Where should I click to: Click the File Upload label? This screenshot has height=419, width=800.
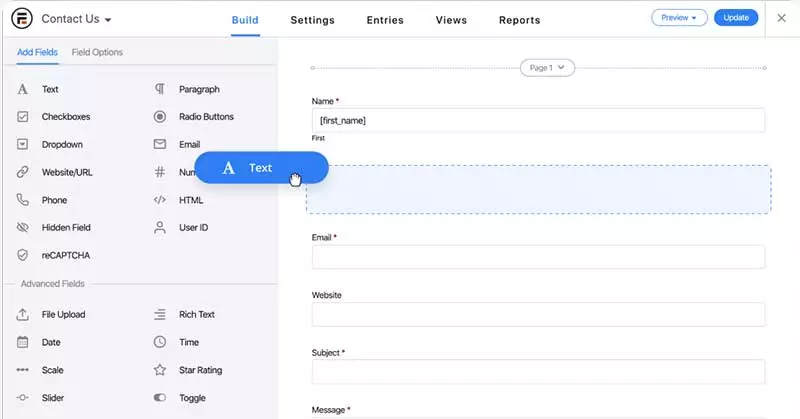pos(63,314)
